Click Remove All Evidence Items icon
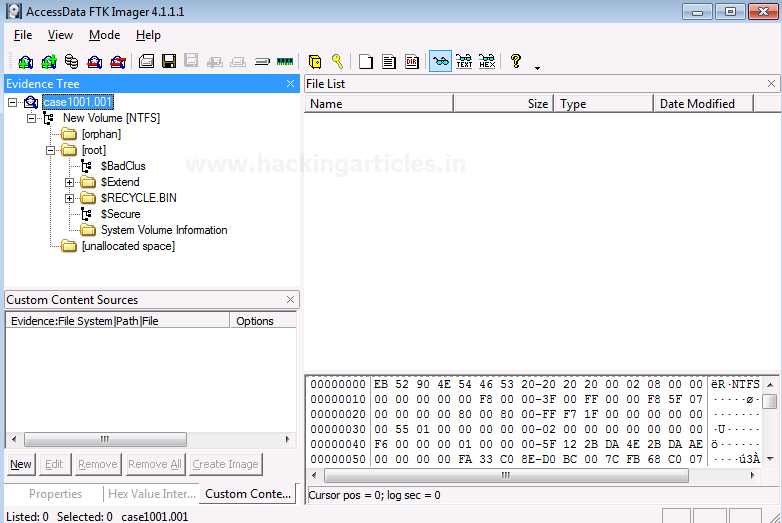The height and width of the screenshot is (523, 782). (x=118, y=62)
